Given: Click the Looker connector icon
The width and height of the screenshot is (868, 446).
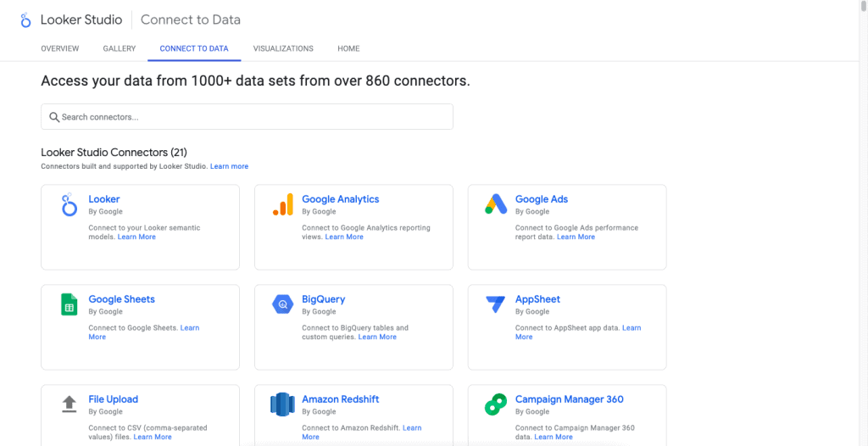Looking at the screenshot, I should 69,205.
